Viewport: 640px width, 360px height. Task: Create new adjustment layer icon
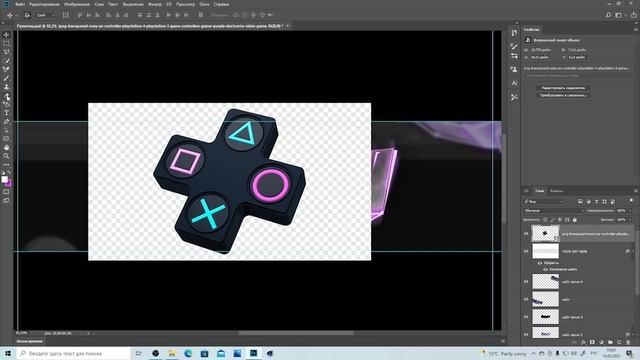[x=601, y=342]
